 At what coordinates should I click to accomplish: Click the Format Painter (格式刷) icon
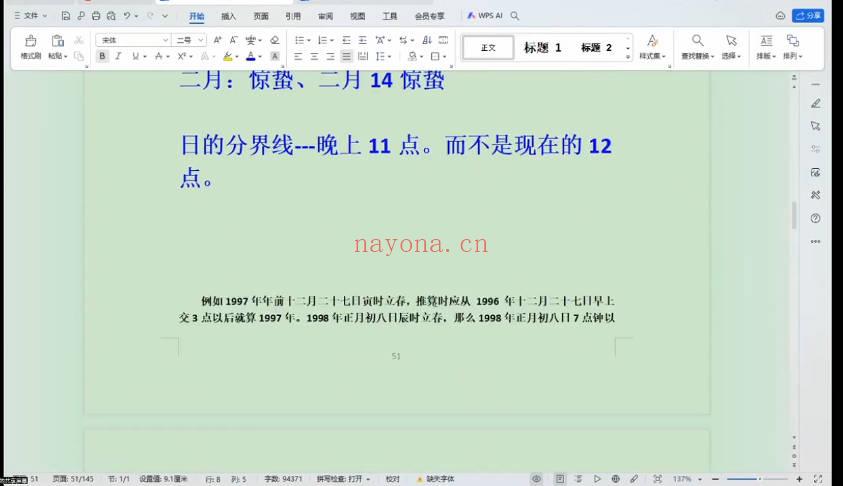(x=31, y=41)
